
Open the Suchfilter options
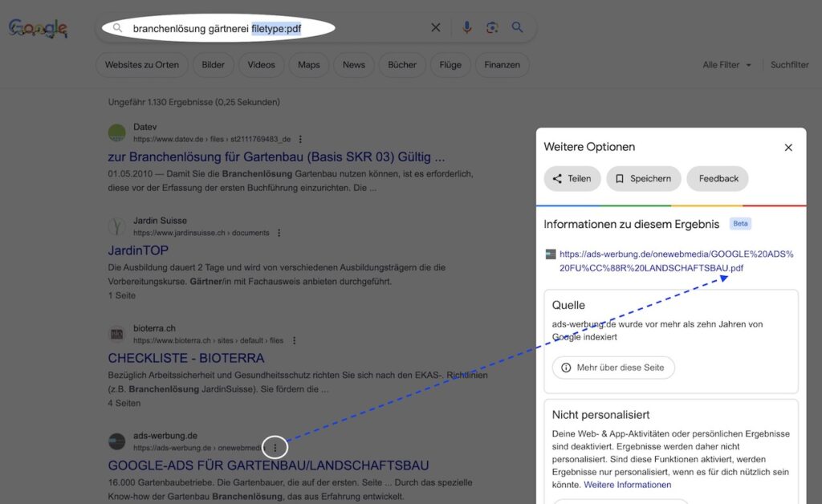coord(790,65)
